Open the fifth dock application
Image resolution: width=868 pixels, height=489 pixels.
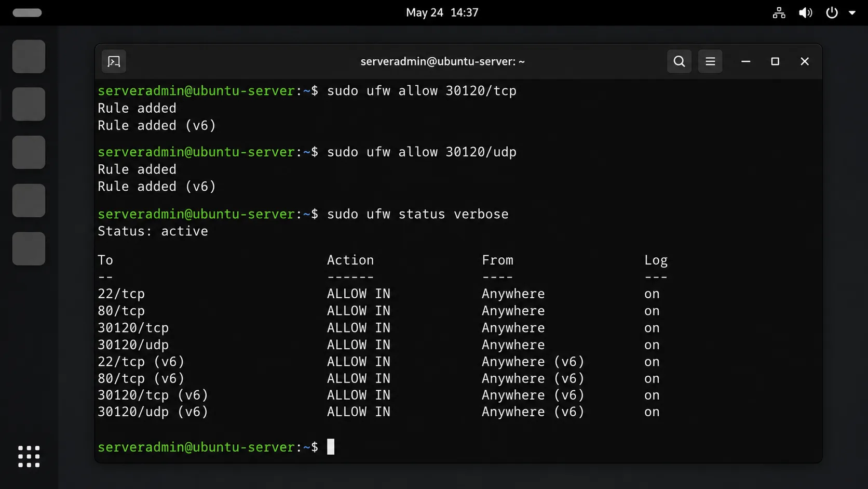[x=29, y=248]
